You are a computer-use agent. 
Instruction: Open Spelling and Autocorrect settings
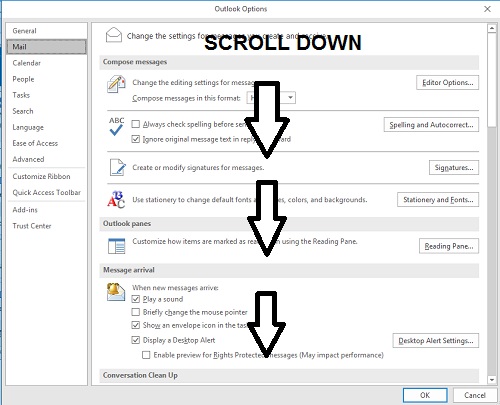[x=431, y=125]
